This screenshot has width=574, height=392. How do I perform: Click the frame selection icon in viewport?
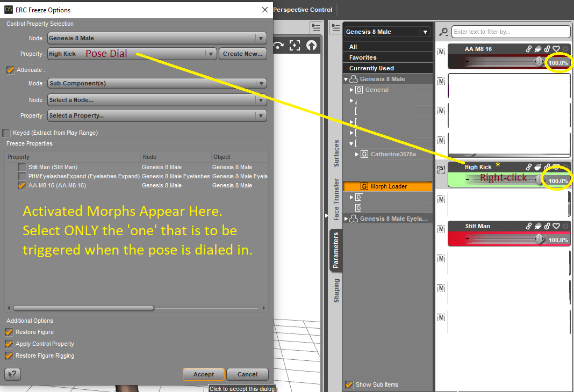pos(295,45)
